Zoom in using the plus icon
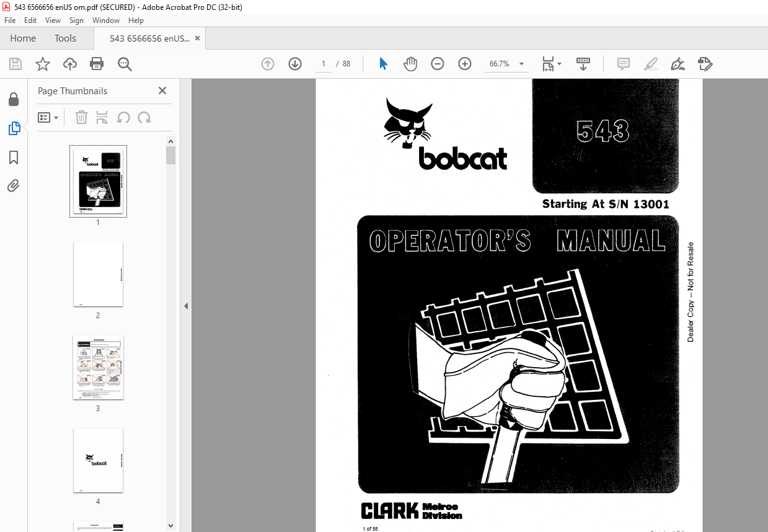The image size is (768, 532). [464, 63]
